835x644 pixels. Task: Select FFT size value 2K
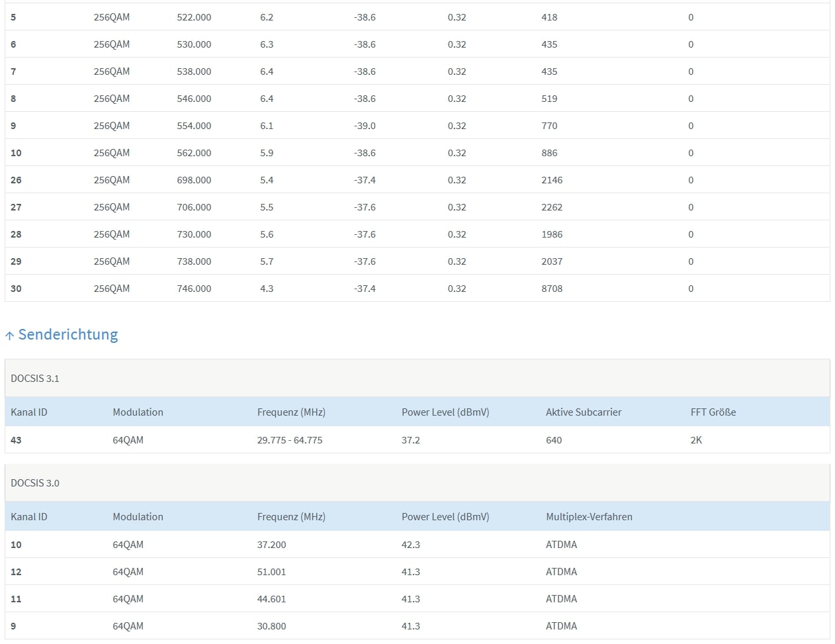[x=696, y=440]
